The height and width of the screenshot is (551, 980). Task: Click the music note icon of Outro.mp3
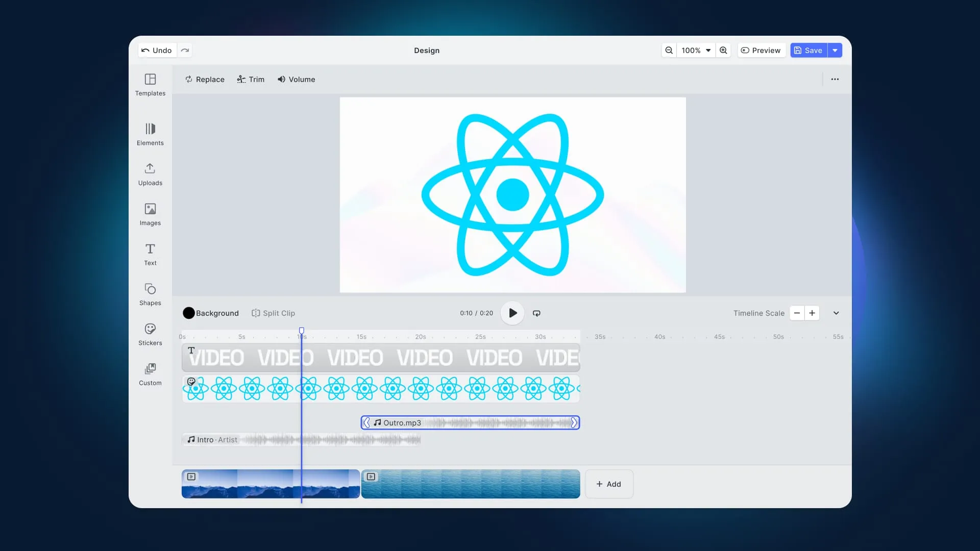pos(378,422)
